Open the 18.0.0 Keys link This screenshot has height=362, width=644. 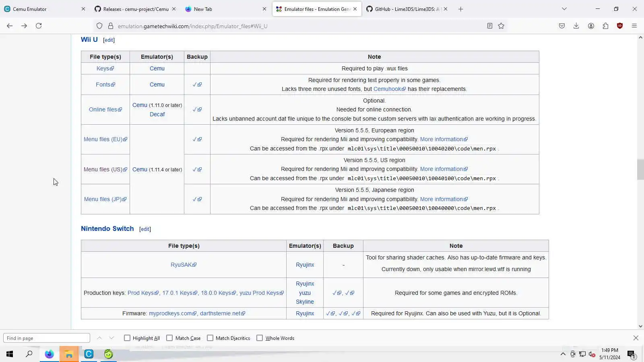pos(219,293)
